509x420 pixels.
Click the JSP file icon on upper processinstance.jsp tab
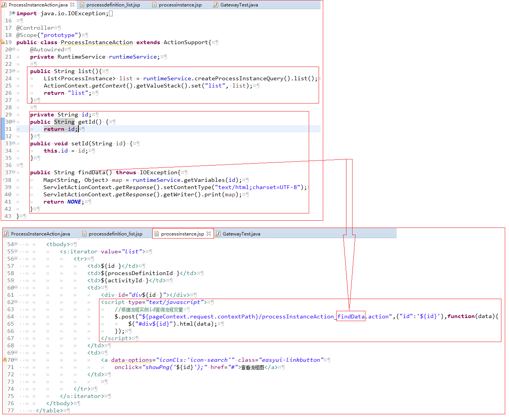(154, 5)
